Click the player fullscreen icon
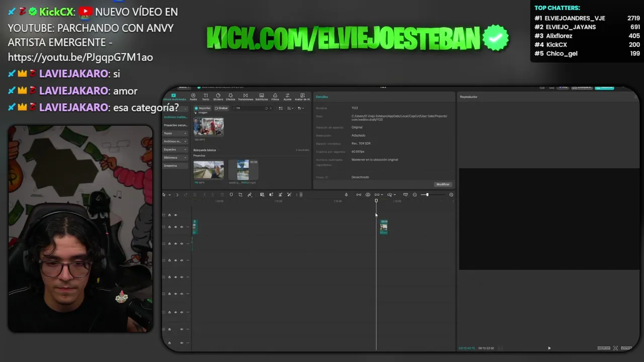This screenshot has height=362, width=644. tap(615, 348)
